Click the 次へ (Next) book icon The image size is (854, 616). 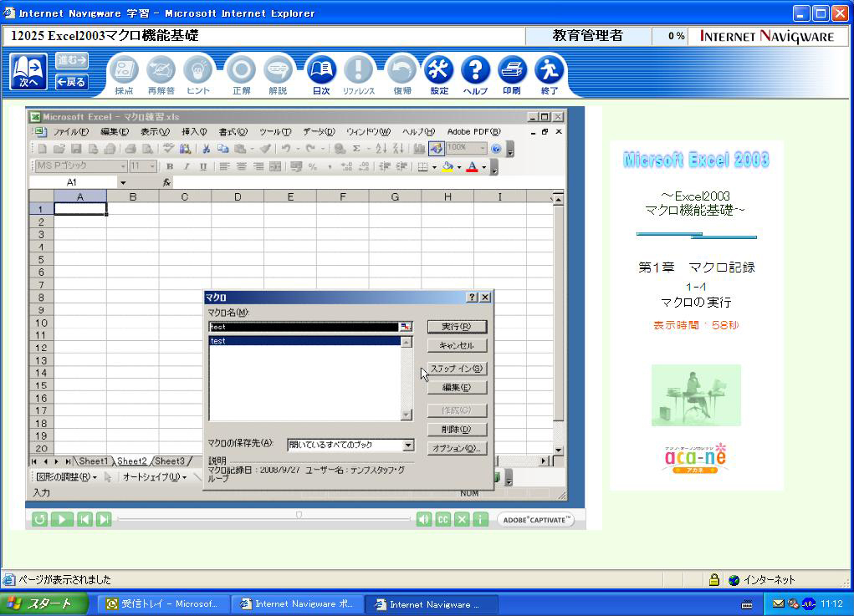pyautogui.click(x=28, y=70)
